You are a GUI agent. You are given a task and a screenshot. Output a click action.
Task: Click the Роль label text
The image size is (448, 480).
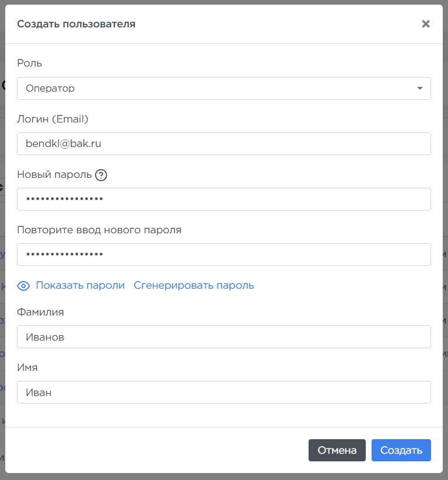point(29,63)
